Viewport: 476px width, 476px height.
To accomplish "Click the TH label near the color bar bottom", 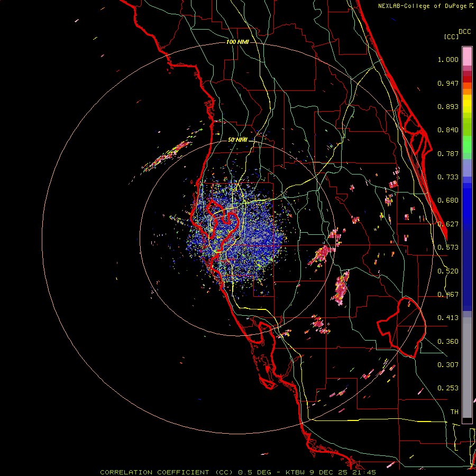I will [x=454, y=412].
